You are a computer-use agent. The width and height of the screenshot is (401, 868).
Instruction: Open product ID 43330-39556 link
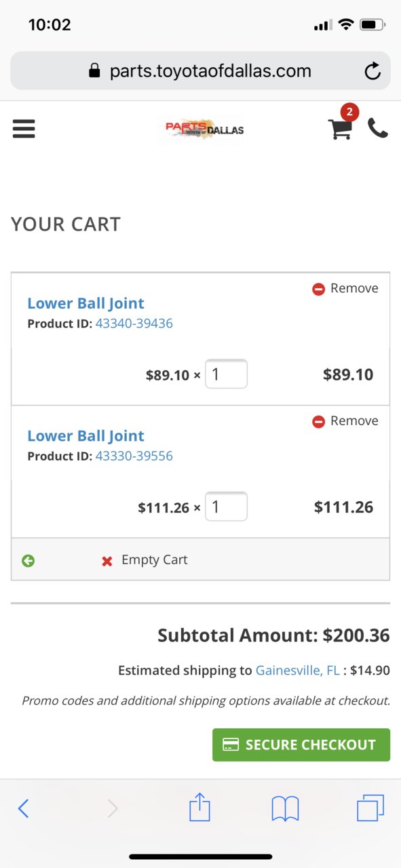[x=134, y=456]
